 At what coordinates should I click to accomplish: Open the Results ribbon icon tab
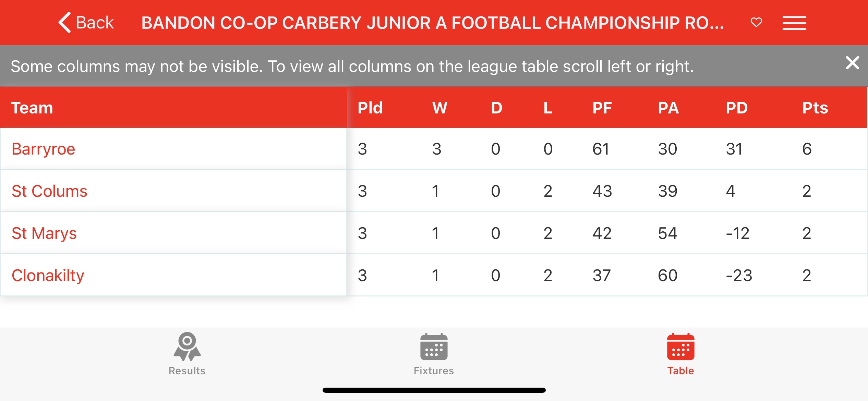click(x=187, y=347)
